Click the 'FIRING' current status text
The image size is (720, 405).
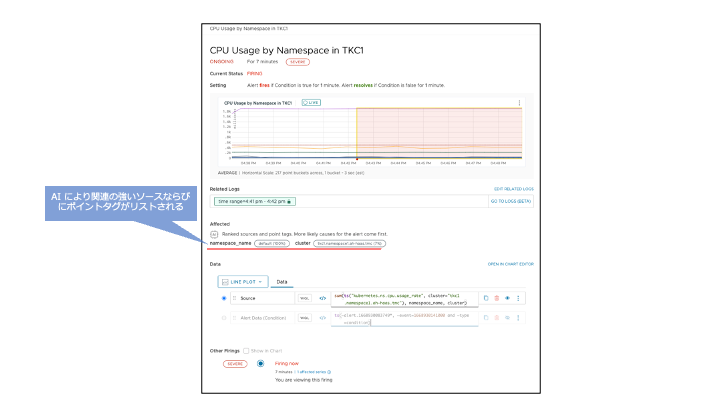[x=254, y=73]
